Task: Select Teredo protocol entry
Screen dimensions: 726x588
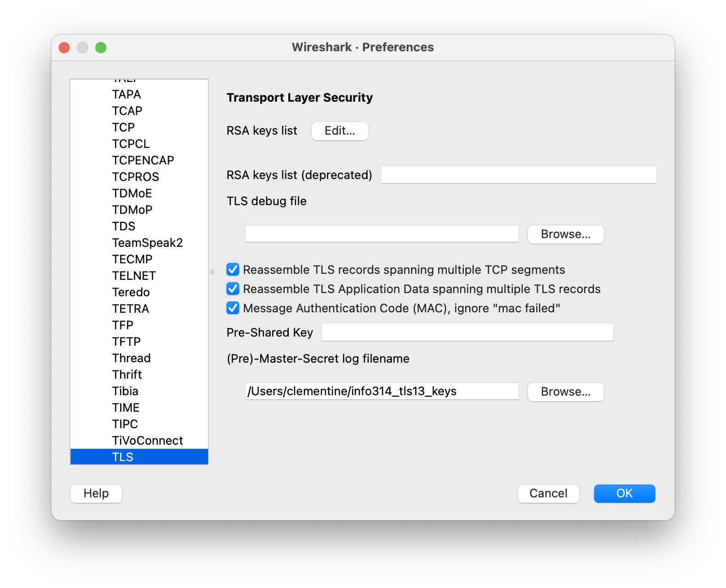Action: (x=139, y=292)
